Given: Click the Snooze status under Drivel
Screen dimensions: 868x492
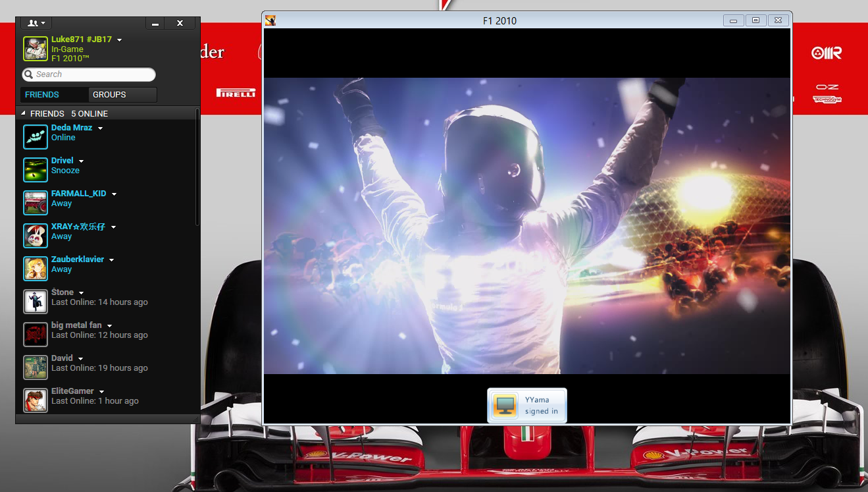Looking at the screenshot, I should pos(65,171).
